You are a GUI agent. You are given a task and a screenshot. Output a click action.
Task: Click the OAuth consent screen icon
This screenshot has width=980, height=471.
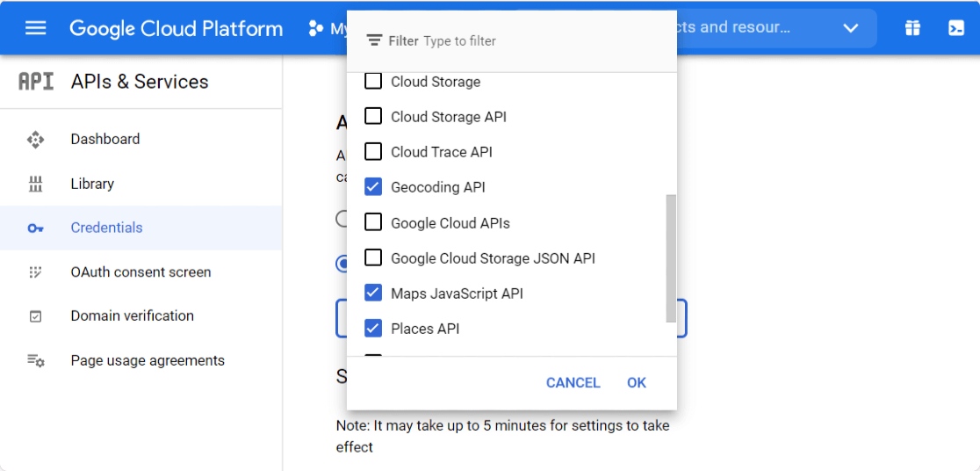click(x=35, y=272)
